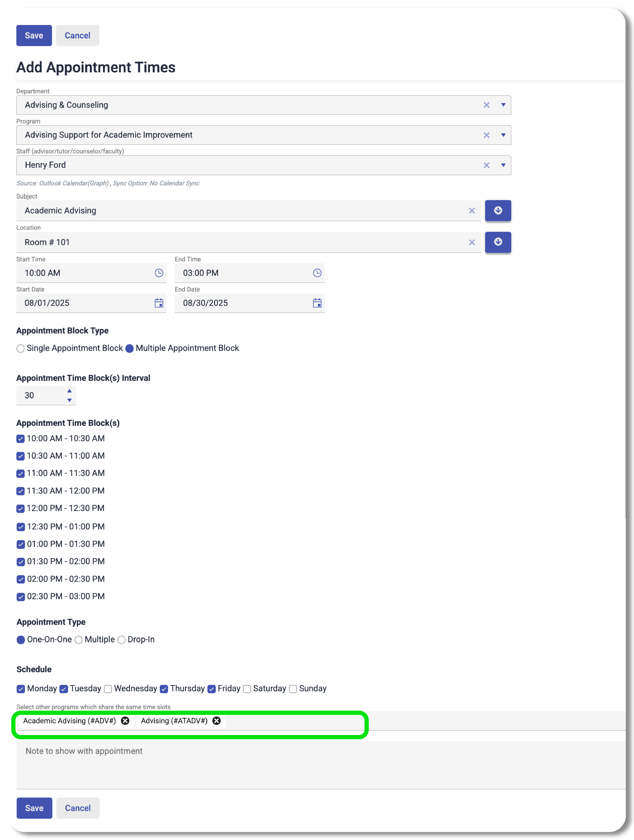
Task: Open the Staff dropdown arrow
Action: pos(503,165)
